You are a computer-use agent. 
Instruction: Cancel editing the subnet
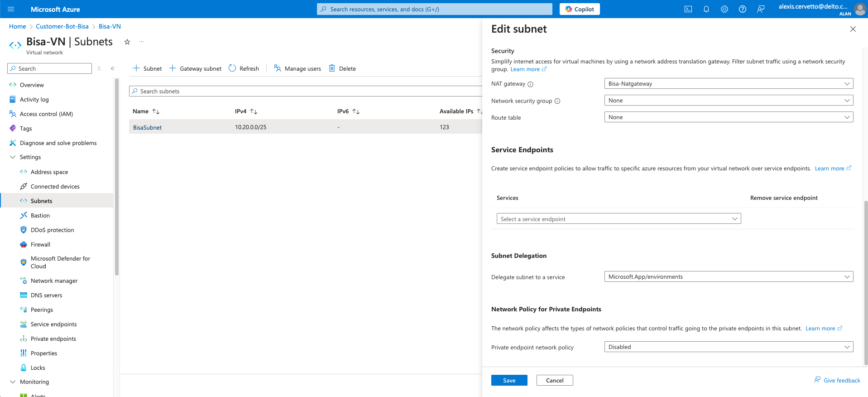[555, 380]
